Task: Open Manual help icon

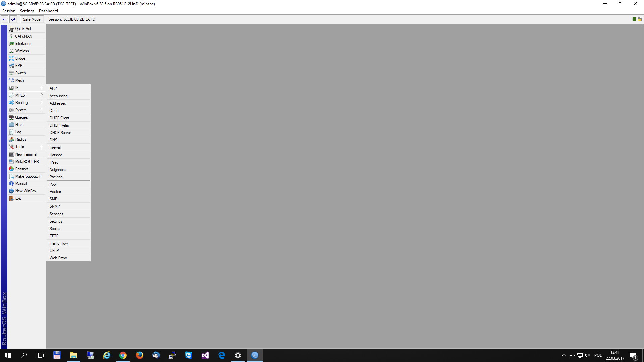Action: 11,184
